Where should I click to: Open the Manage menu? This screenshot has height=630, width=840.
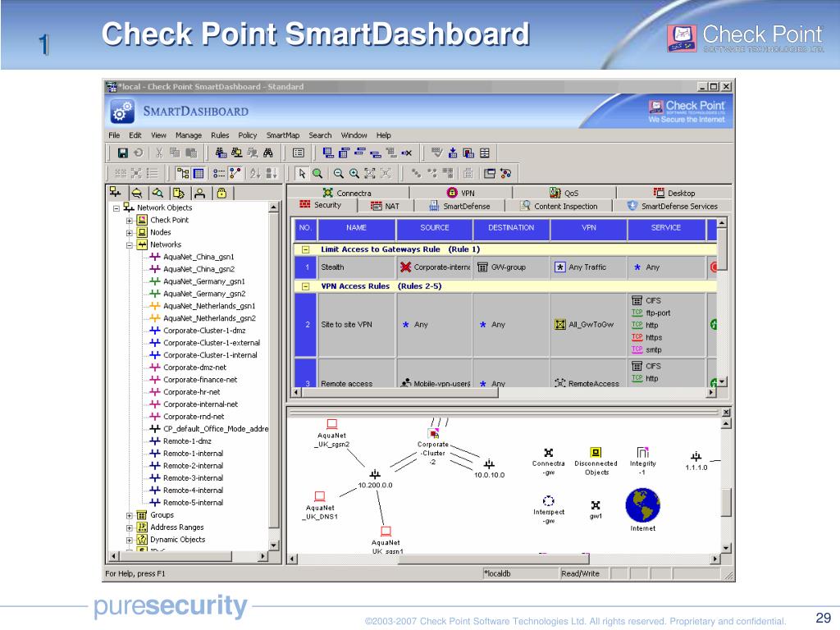coord(189,135)
